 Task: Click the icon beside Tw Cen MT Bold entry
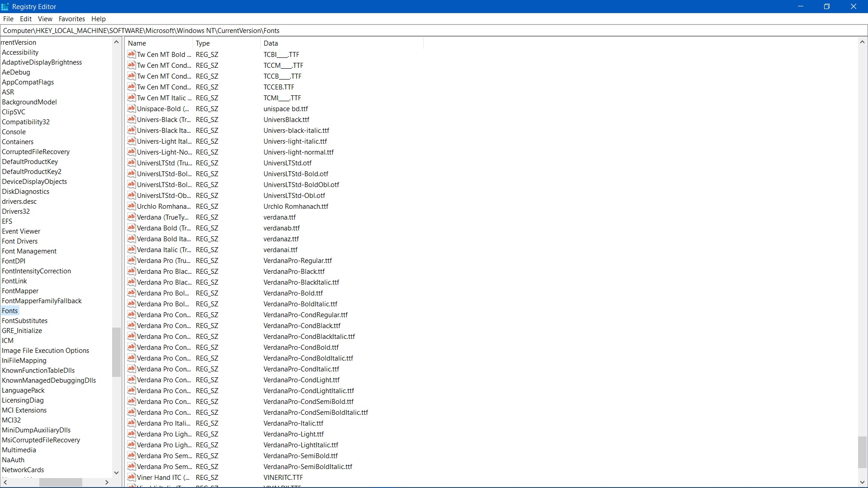click(132, 54)
